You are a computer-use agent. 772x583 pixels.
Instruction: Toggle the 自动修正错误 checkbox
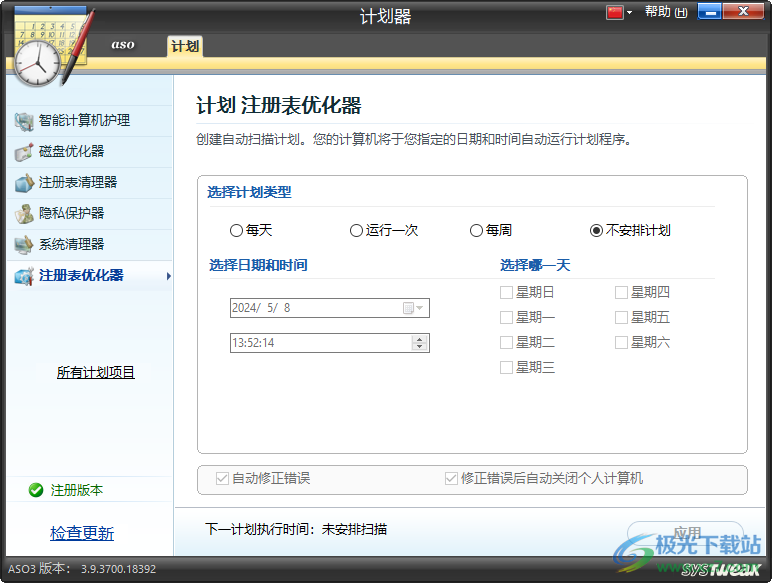click(223, 478)
